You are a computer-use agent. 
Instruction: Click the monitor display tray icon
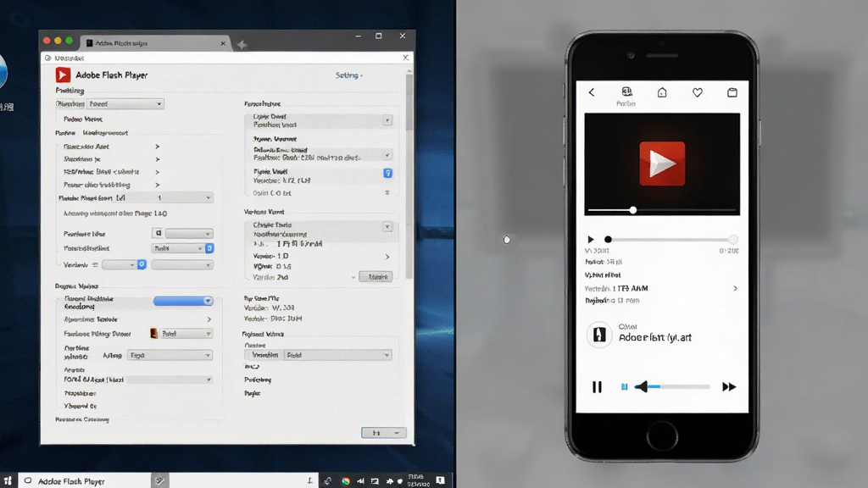pyautogui.click(x=375, y=481)
